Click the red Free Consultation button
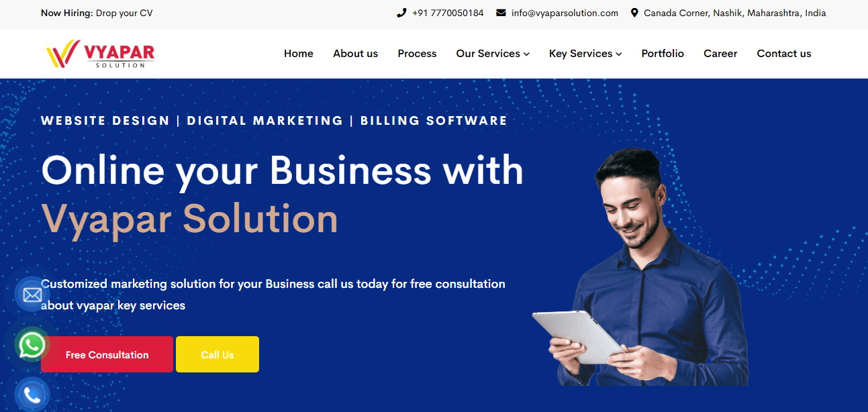The height and width of the screenshot is (412, 868). click(x=107, y=354)
